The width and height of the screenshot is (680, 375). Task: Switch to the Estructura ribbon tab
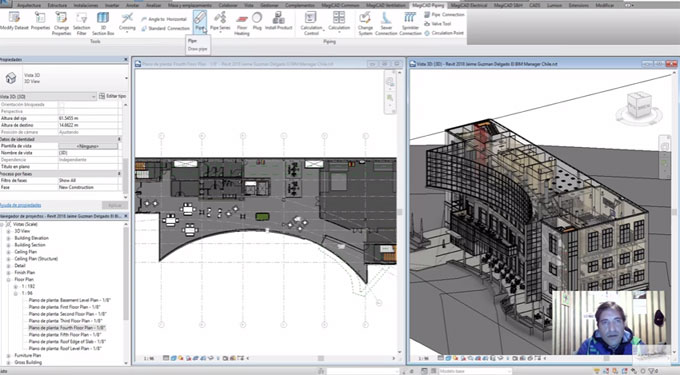click(57, 5)
